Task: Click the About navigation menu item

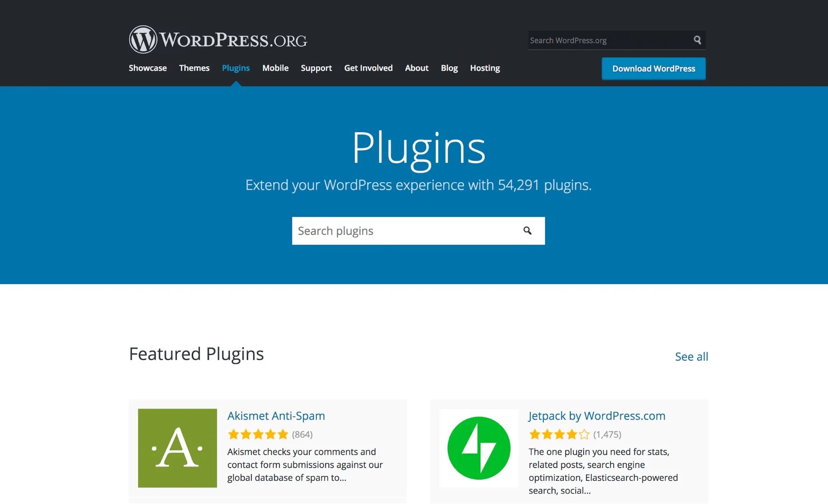Action: tap(416, 68)
